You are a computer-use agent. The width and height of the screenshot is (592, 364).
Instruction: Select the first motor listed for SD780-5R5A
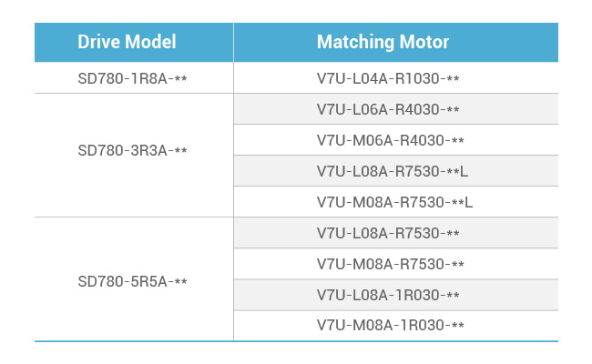[x=388, y=233]
